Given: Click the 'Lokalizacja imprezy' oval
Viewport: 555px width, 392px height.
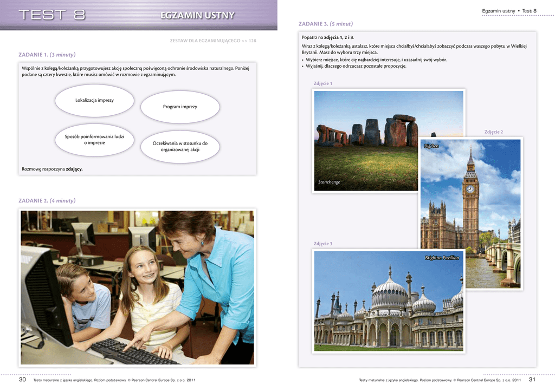Looking at the screenshot, I should [x=94, y=100].
